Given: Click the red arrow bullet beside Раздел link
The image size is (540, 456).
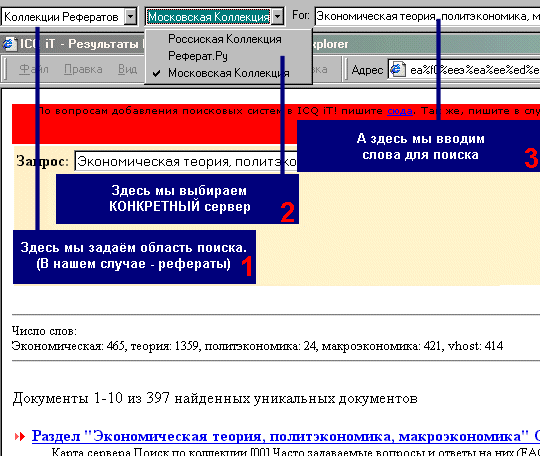Looking at the screenshot, I should pos(20,437).
